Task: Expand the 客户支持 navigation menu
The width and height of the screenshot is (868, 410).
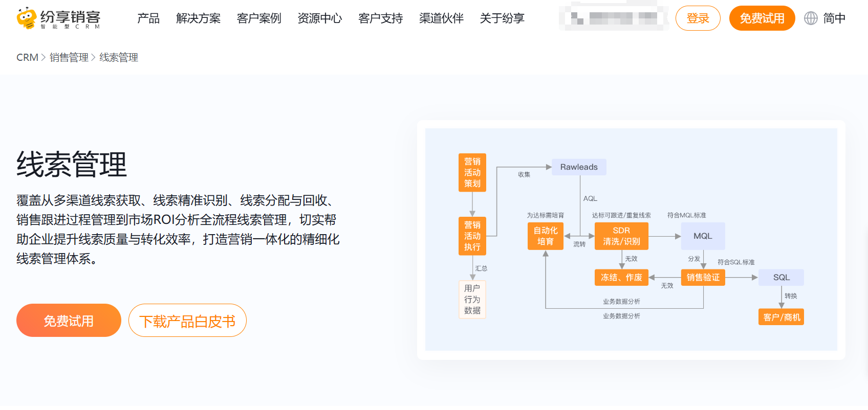Action: point(381,18)
